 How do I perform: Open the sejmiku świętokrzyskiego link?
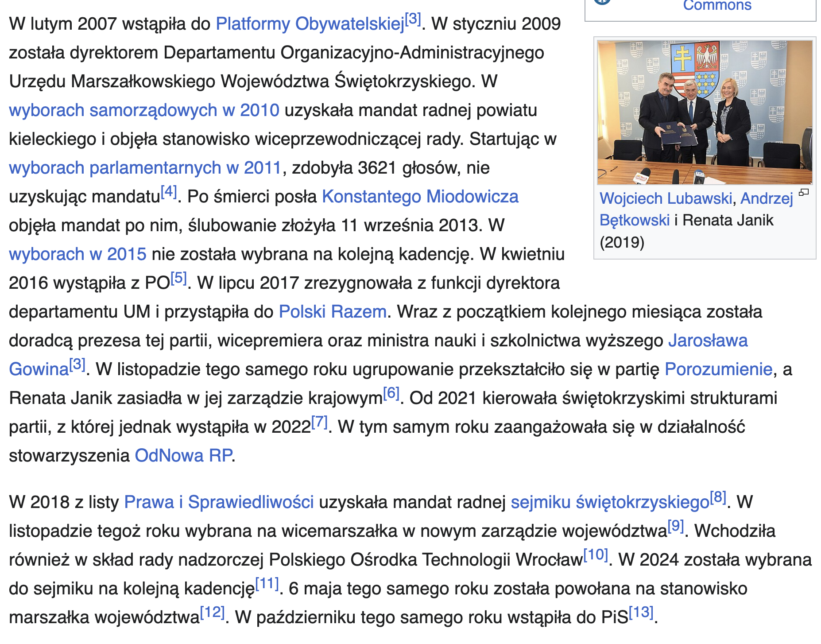tap(610, 502)
